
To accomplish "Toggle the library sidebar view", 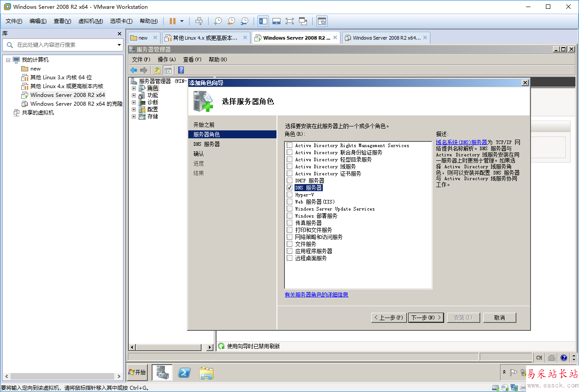I will coord(263,21).
